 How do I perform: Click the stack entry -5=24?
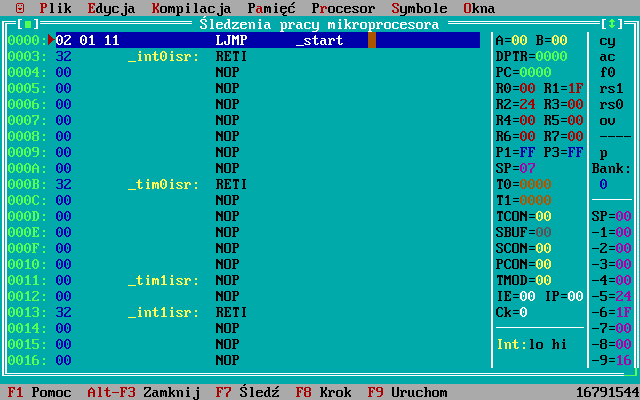[611, 296]
